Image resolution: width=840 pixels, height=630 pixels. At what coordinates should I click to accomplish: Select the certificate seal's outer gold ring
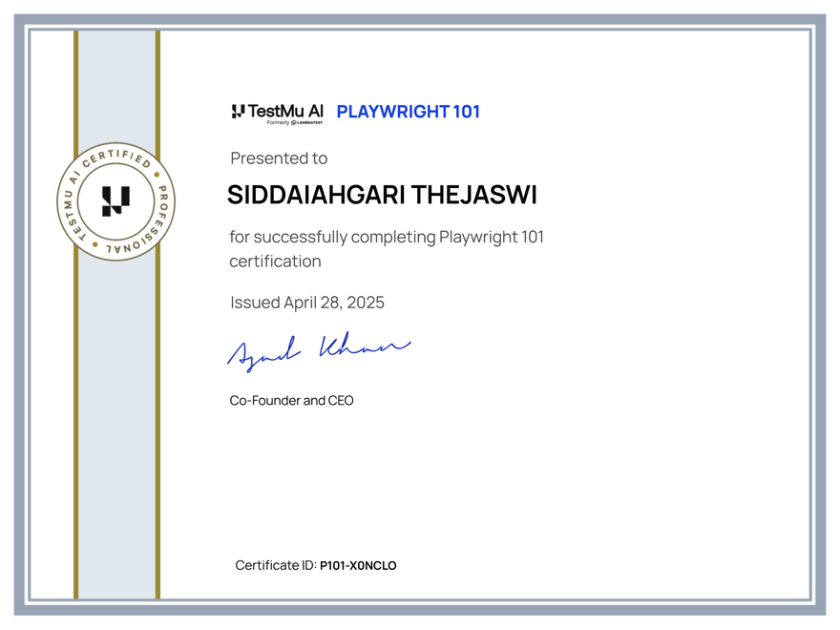pos(115,143)
